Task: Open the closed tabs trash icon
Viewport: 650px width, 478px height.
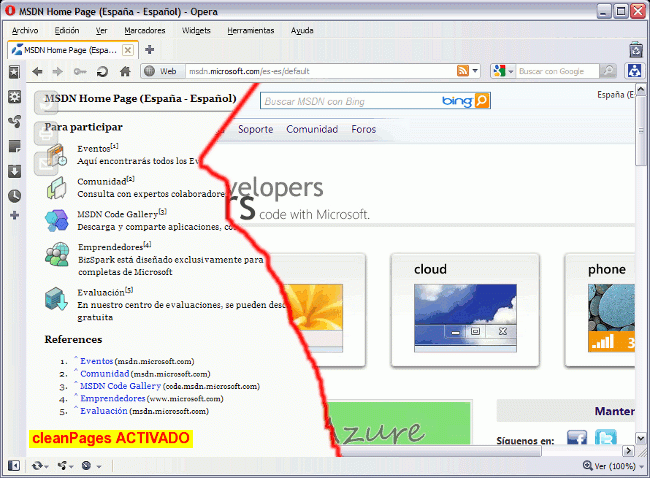Action: tap(636, 50)
